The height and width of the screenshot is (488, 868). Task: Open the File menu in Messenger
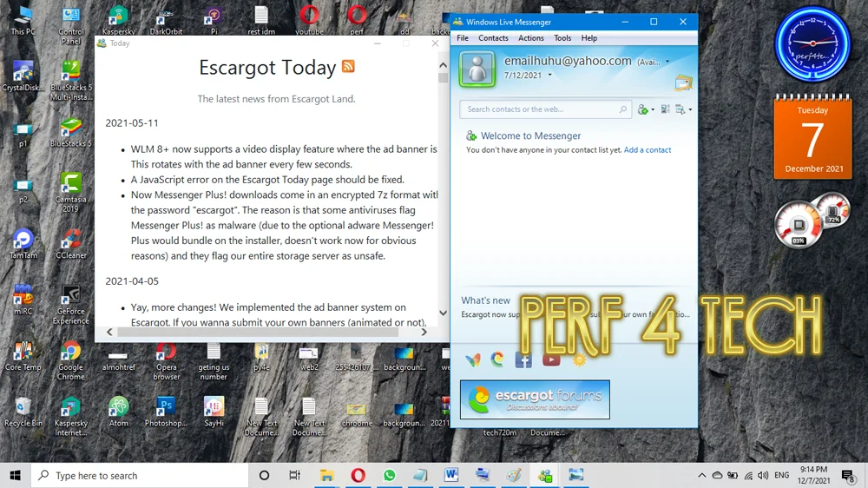(463, 37)
